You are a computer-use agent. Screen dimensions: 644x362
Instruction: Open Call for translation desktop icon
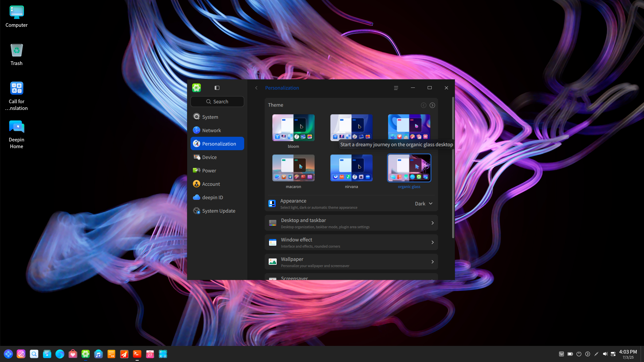pos(16,96)
